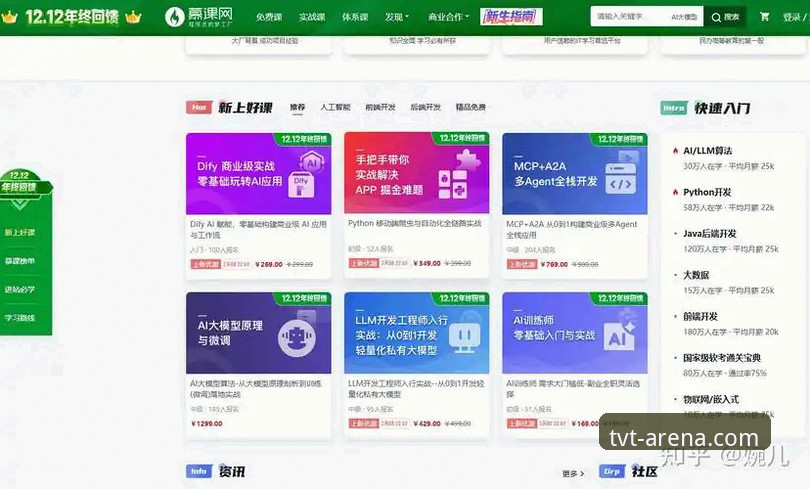Click the AI sparkle icon on AI训练师 card

pos(620,336)
